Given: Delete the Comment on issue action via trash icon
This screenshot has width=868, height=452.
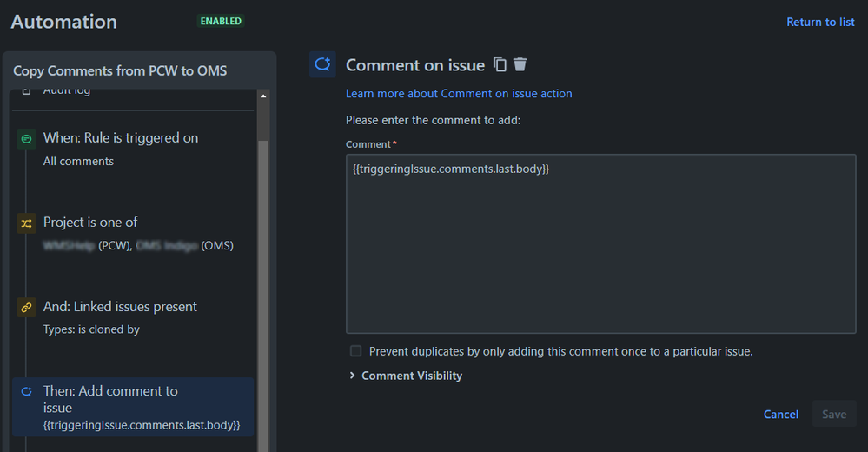Looking at the screenshot, I should coord(520,65).
